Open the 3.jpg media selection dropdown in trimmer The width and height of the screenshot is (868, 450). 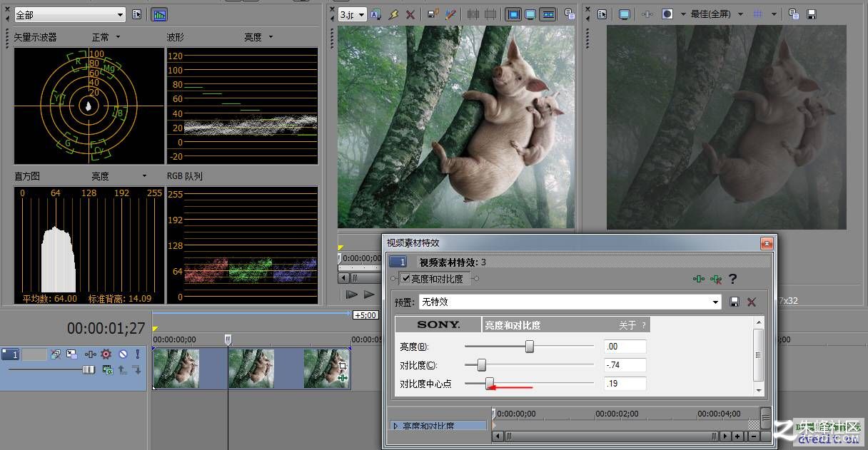point(353,14)
